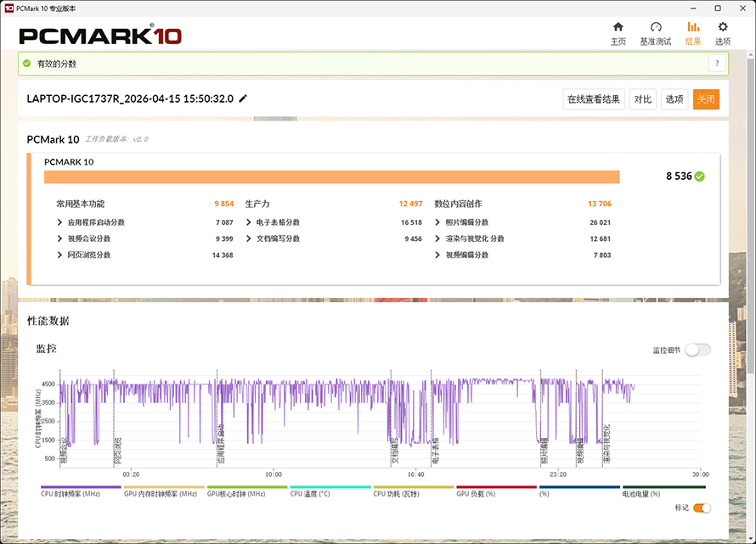Viewport: 756px width, 544px height.
Task: Click 在线查看结果 button
Action: click(594, 99)
